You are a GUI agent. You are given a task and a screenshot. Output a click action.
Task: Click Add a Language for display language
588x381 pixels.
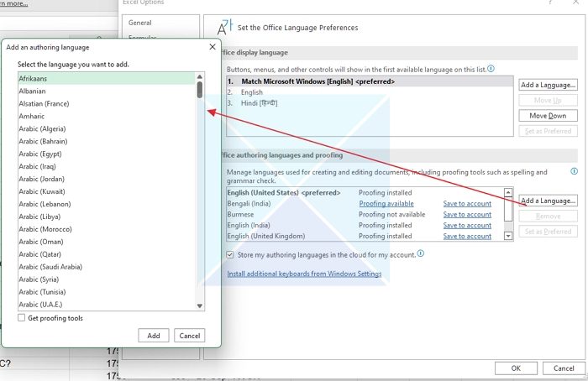[548, 85]
